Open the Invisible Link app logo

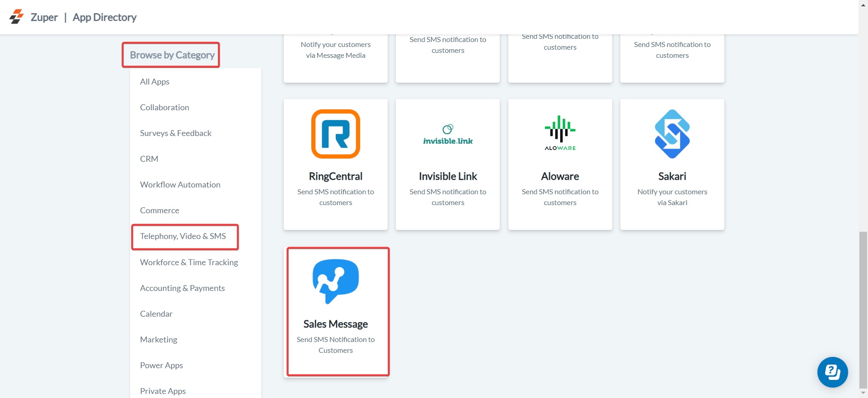coord(448,135)
